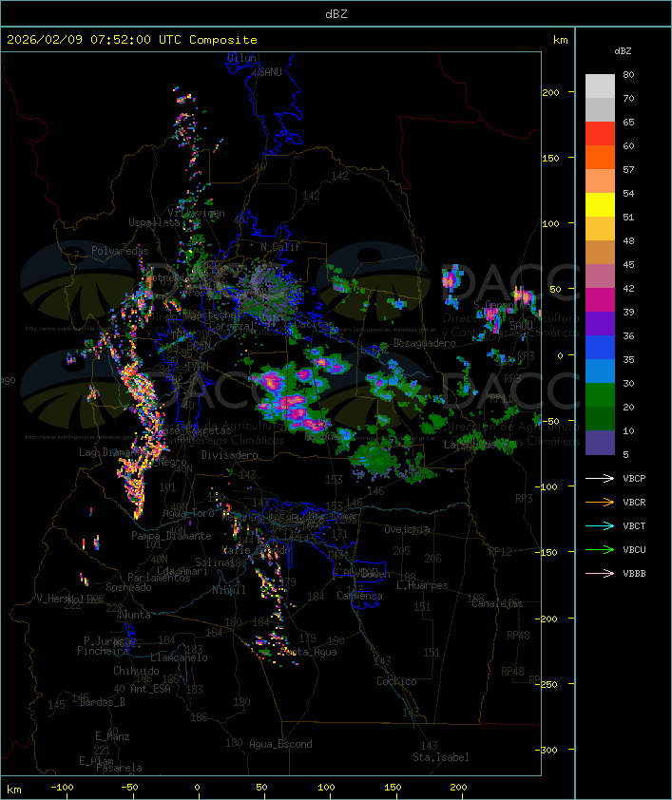Click the VBBB legend label
Image resolution: width=672 pixels, height=800 pixels.
point(634,574)
